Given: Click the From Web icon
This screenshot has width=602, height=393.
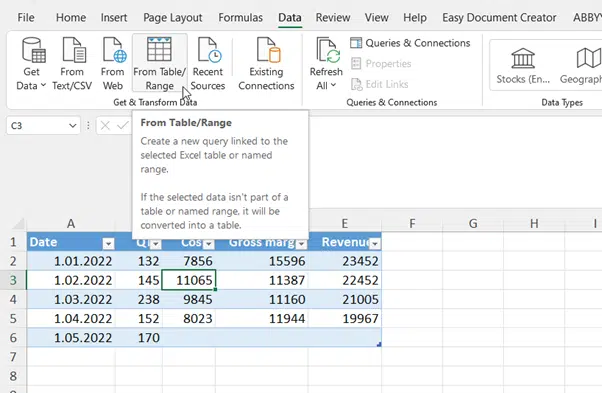Looking at the screenshot, I should [x=114, y=50].
